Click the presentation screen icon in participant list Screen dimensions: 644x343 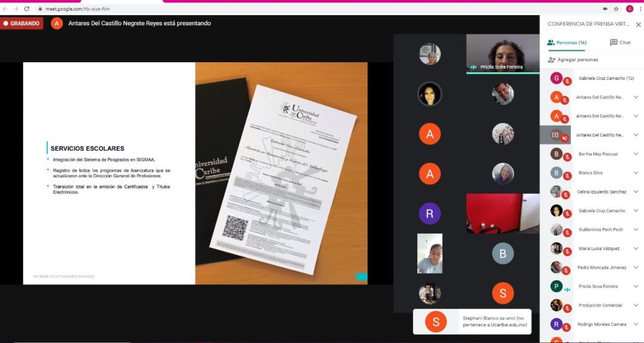click(x=555, y=135)
